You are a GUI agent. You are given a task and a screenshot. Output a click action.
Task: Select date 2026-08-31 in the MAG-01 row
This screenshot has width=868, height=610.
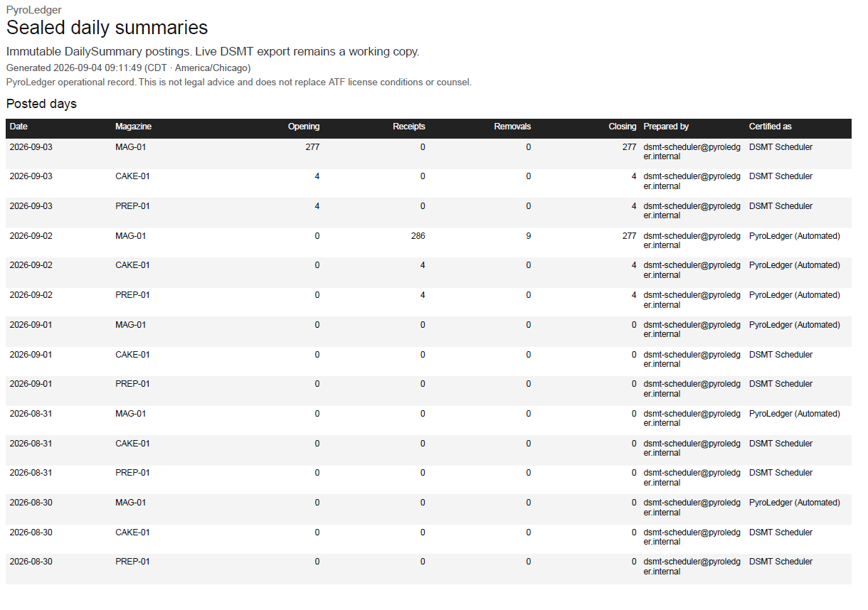click(x=31, y=414)
